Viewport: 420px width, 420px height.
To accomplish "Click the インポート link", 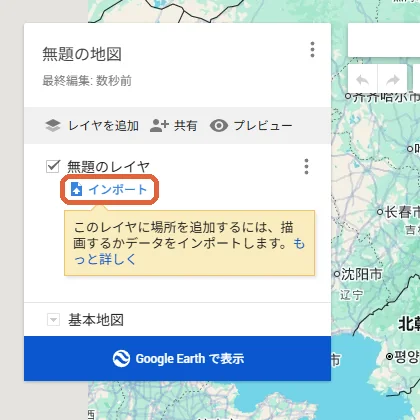I will pyautogui.click(x=109, y=189).
